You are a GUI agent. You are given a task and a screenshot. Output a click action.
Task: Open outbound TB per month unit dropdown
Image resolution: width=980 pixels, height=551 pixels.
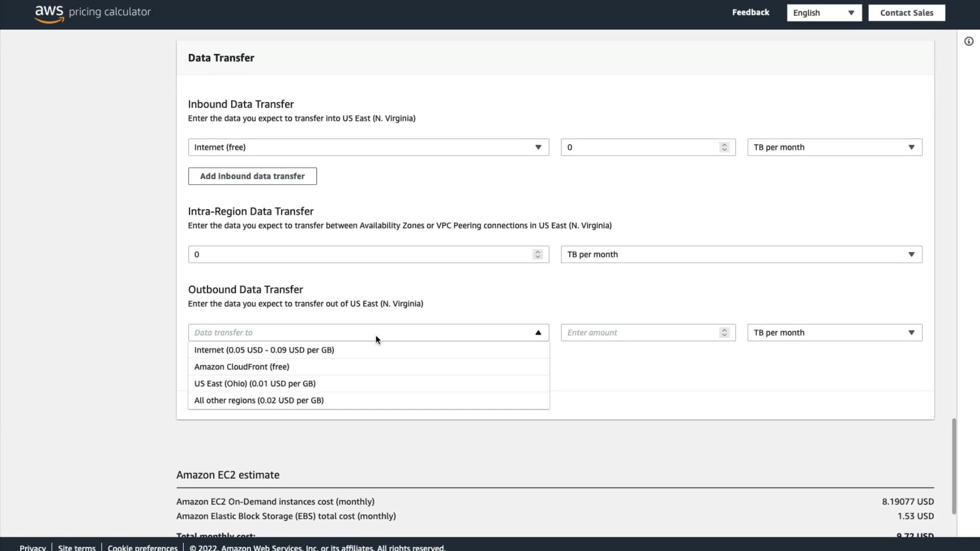[834, 333]
